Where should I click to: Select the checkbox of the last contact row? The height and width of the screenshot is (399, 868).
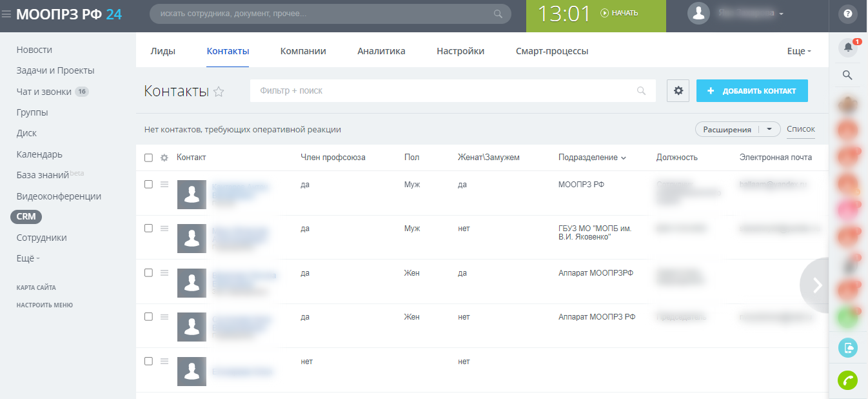tap(149, 361)
